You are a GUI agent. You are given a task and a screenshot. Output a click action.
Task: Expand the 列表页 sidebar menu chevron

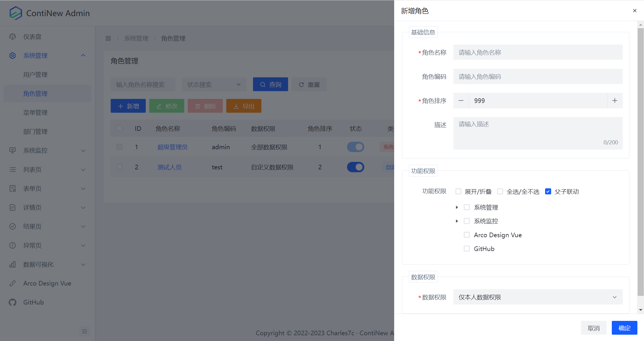(83, 169)
